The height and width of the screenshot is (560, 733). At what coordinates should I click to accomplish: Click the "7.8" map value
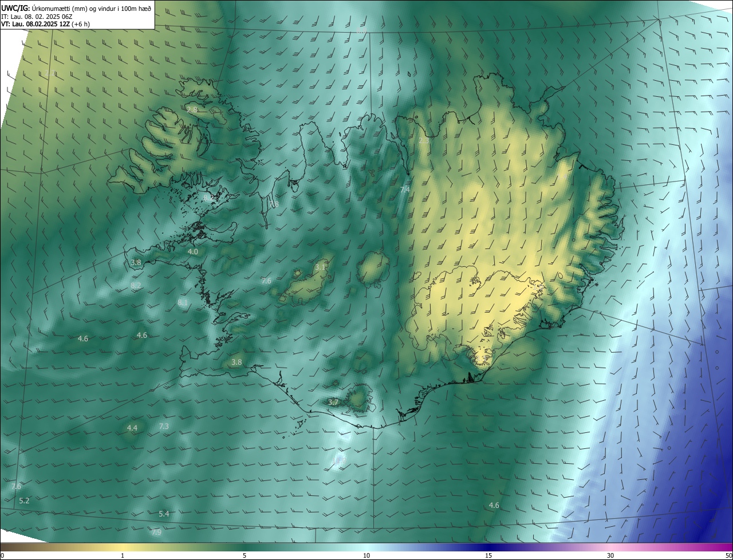(274, 204)
